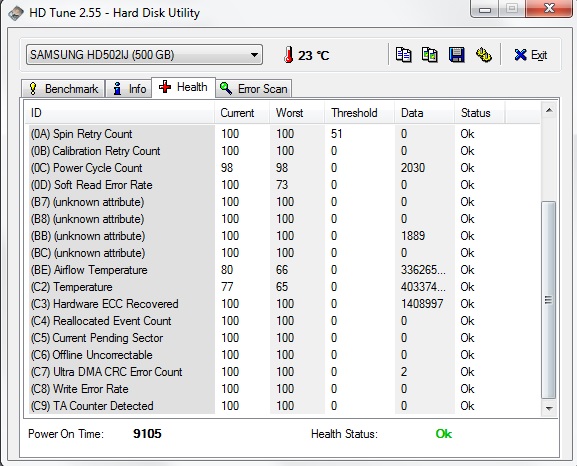Select the (B8) unknown attribute row
Viewport: 577px width, 466px height.
283,219
